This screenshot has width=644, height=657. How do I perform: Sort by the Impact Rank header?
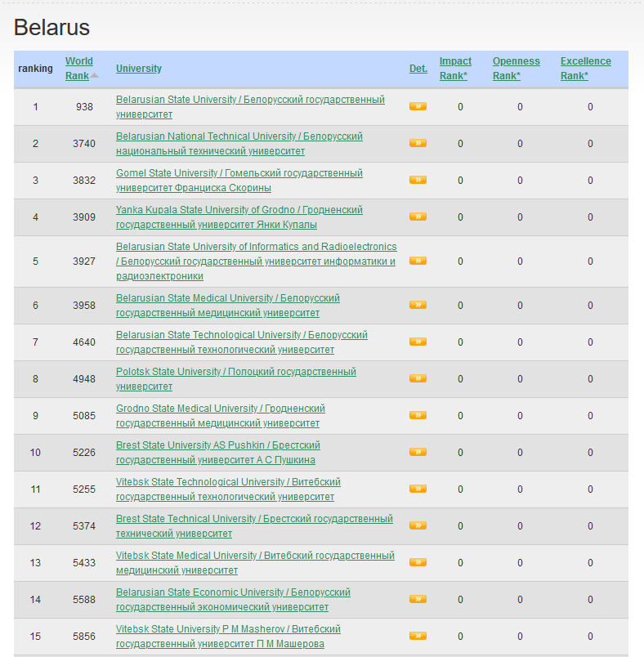click(x=455, y=69)
